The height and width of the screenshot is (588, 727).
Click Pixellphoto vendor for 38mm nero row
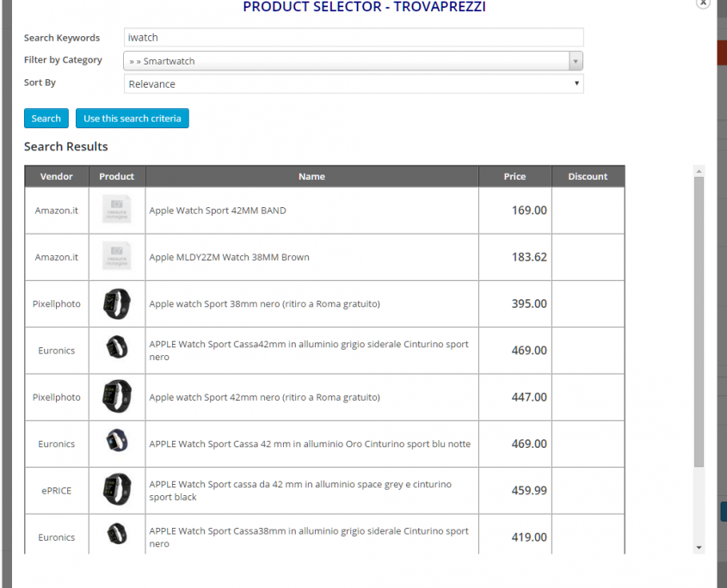(57, 304)
